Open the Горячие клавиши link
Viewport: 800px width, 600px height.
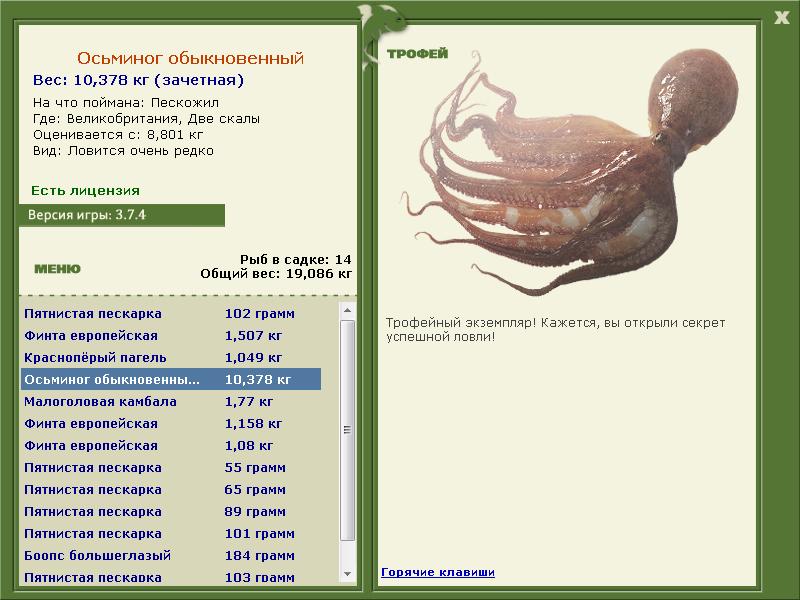[x=437, y=572]
